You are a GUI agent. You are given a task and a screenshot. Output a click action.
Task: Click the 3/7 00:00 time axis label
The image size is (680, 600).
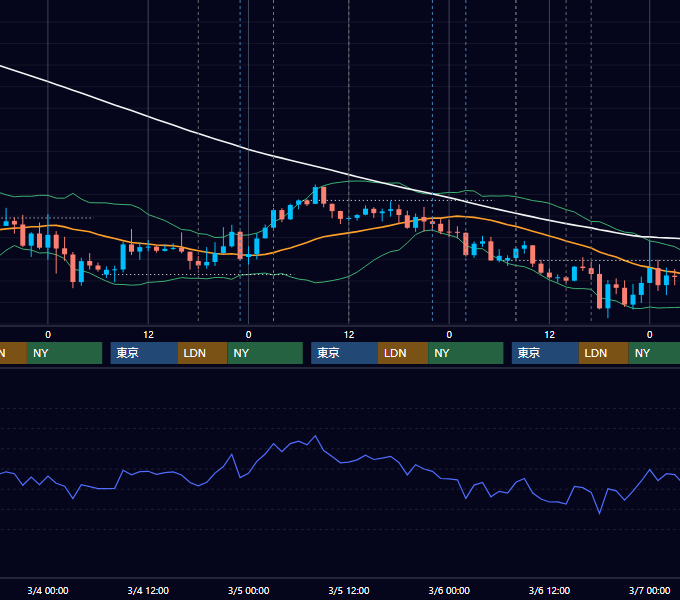pos(650,590)
